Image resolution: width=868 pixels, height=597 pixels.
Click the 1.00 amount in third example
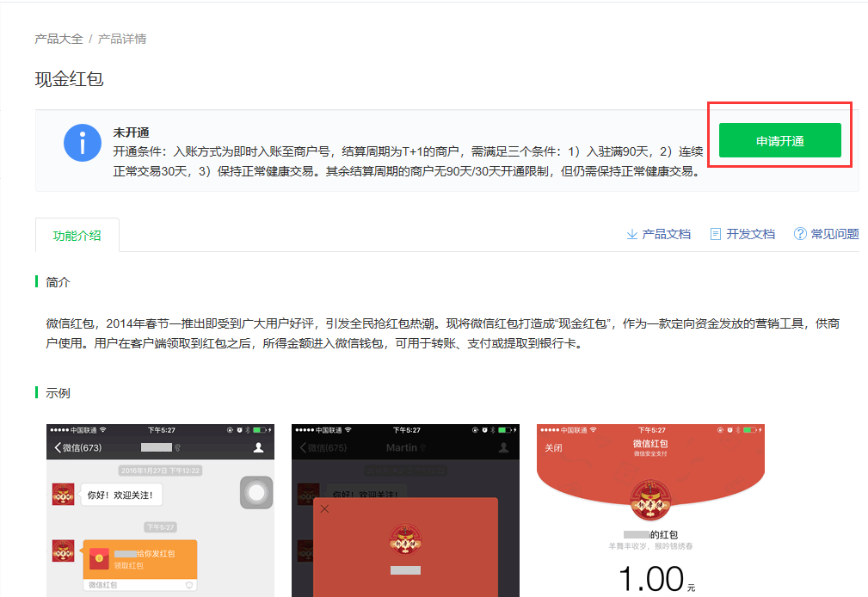click(651, 579)
